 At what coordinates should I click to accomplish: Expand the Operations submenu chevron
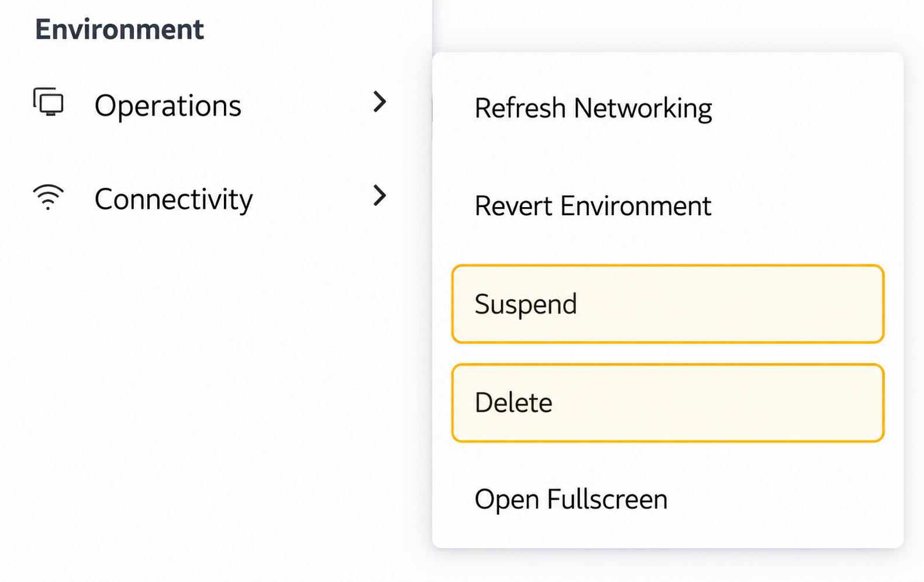coord(380,102)
